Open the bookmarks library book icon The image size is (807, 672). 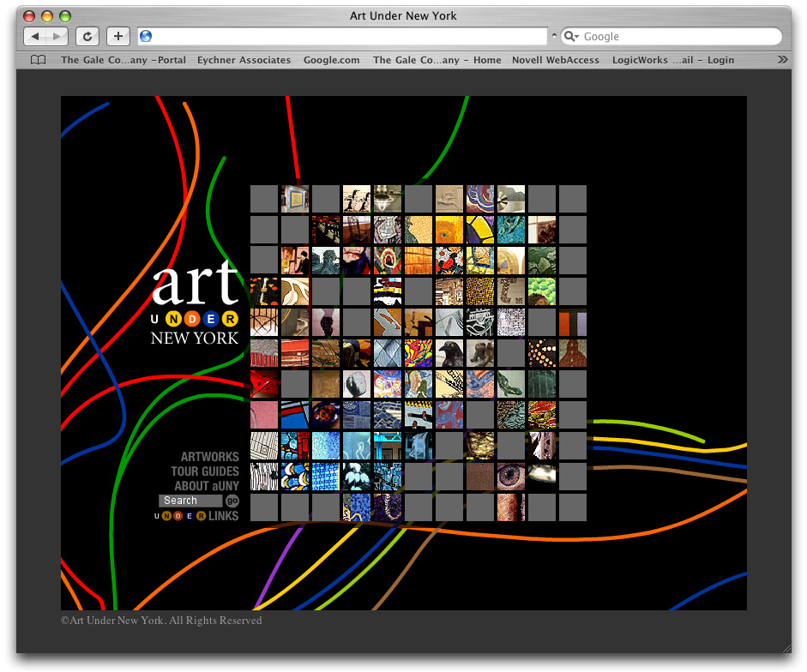pyautogui.click(x=38, y=60)
